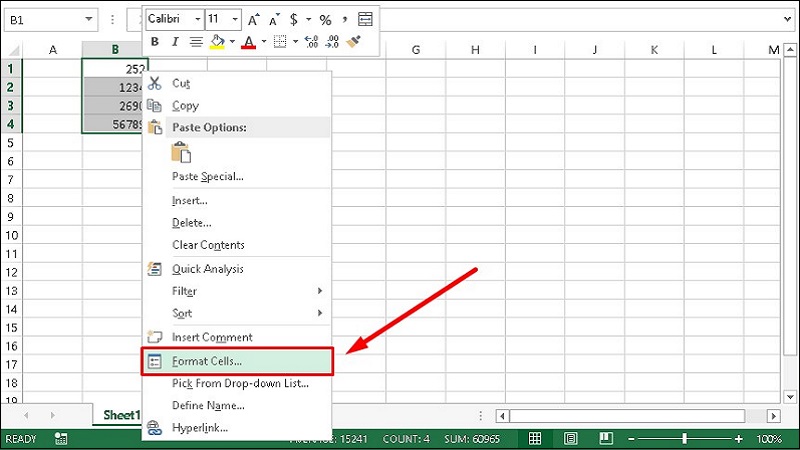
Task: Open the font color dropdown arrow
Action: pyautogui.click(x=264, y=42)
